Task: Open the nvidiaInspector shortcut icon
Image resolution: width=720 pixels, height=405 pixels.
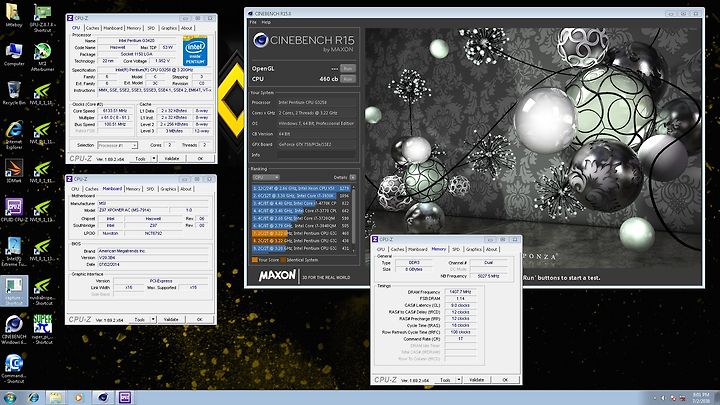Action: click(x=42, y=292)
